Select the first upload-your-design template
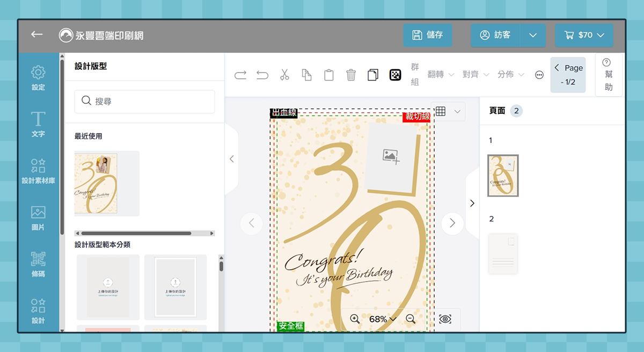Image resolution: width=644 pixels, height=352 pixels. [108, 287]
